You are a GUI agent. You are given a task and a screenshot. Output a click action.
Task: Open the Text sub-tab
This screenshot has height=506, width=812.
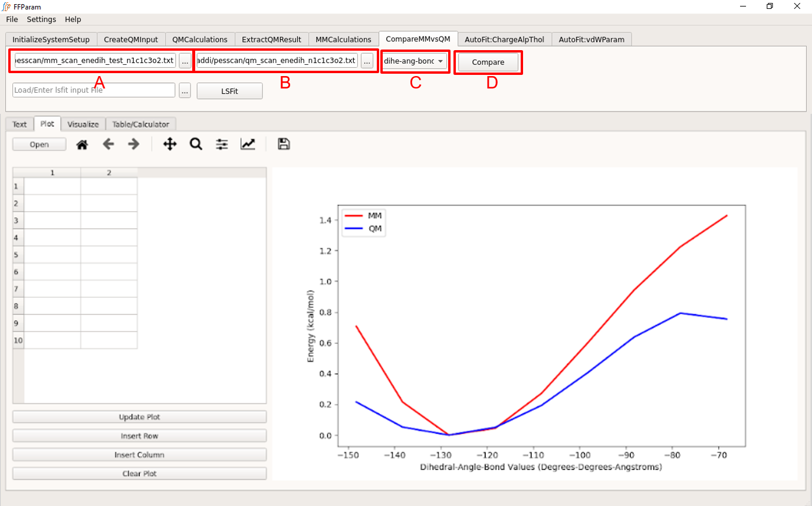point(19,124)
